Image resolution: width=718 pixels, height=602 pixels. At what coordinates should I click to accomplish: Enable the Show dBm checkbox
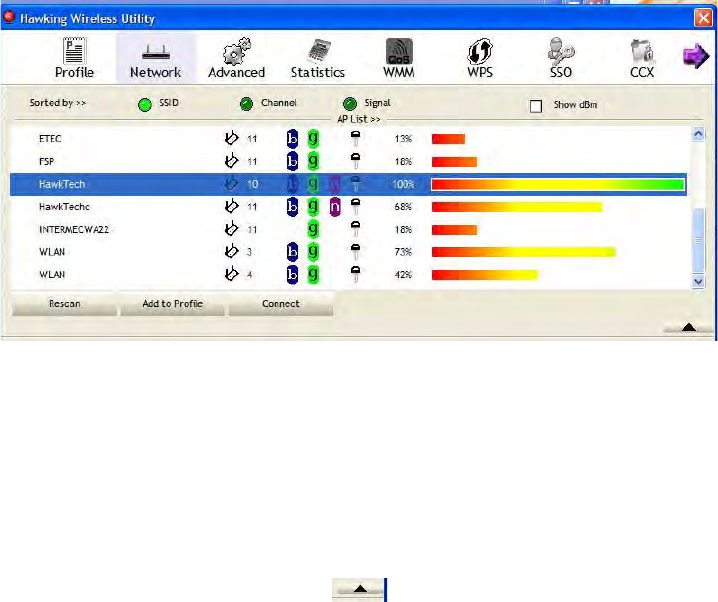click(x=536, y=106)
